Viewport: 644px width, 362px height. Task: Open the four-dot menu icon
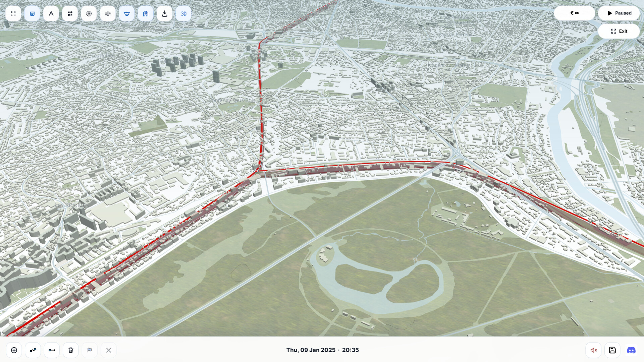pos(13,14)
